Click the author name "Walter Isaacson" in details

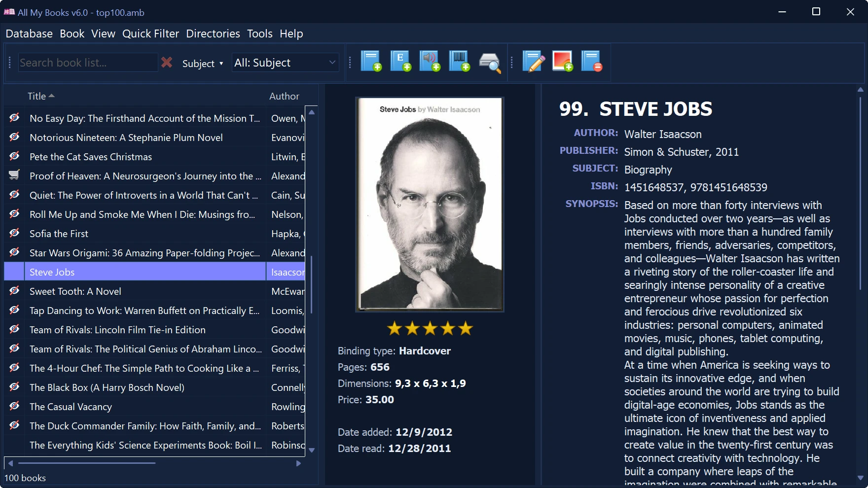[663, 134]
